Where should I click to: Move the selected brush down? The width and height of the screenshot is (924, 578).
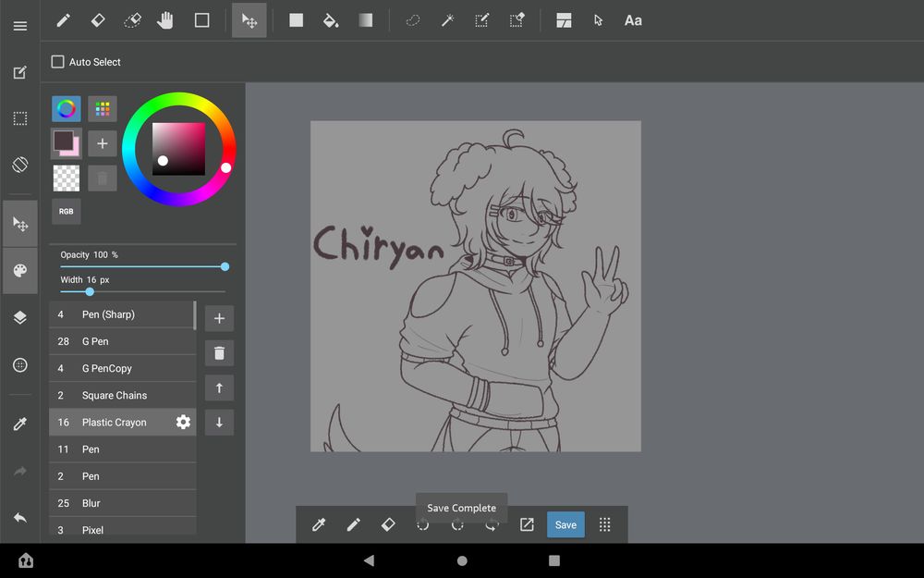click(x=219, y=423)
